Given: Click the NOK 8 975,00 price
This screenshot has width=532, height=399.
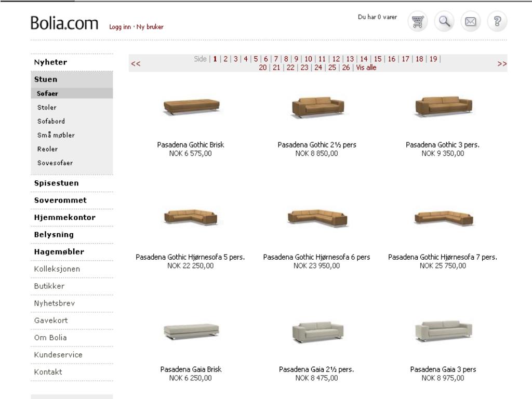Looking at the screenshot, I should [x=443, y=378].
